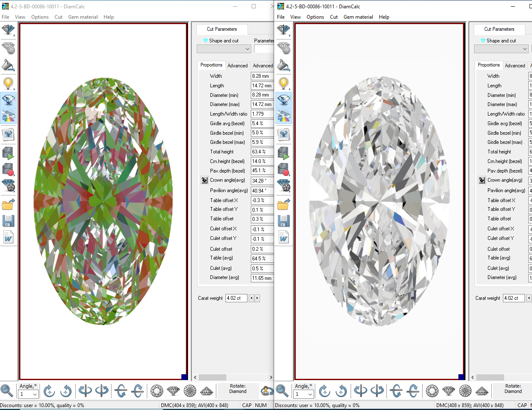Click the diamond cut view icon in left window
This screenshot has height=410, width=532.
(x=8, y=30)
